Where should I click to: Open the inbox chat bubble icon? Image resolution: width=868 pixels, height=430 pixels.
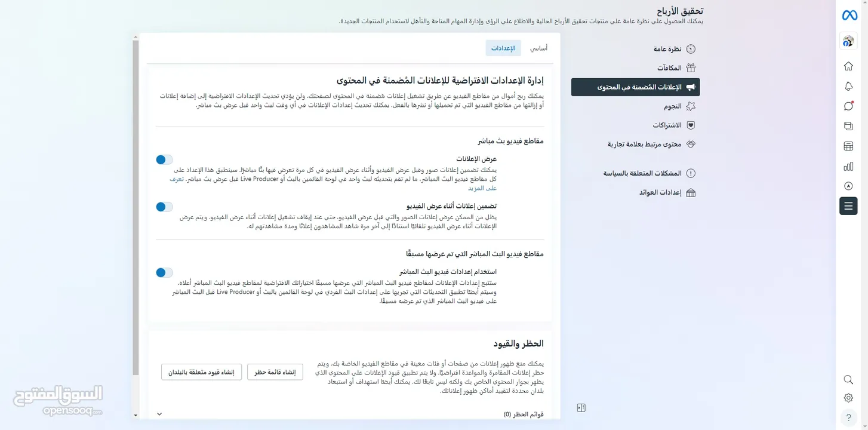click(848, 106)
